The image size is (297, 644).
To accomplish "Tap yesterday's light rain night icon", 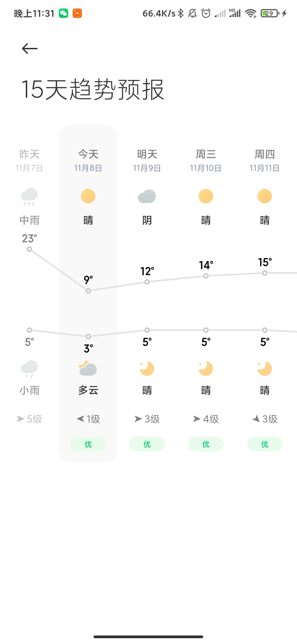I will tap(29, 369).
